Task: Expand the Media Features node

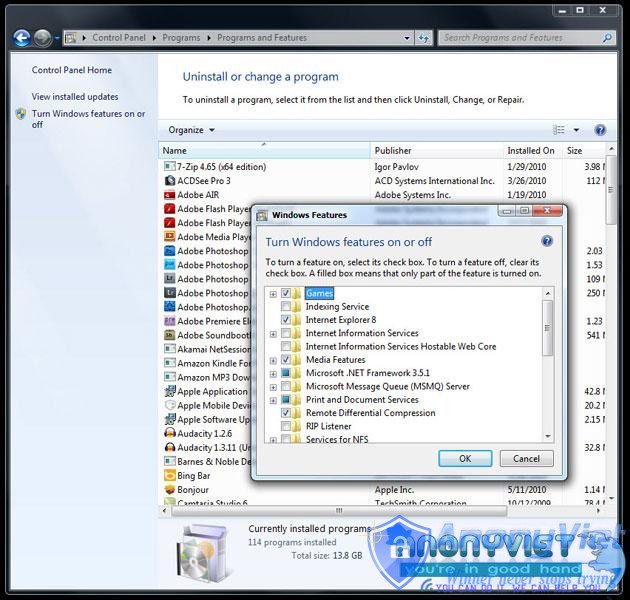Action: click(273, 360)
